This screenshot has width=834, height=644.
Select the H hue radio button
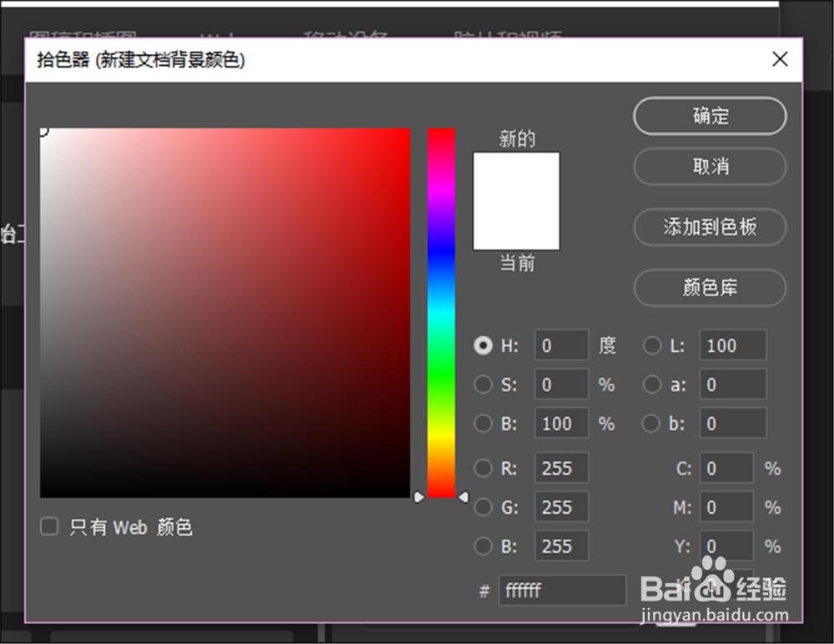coord(483,345)
